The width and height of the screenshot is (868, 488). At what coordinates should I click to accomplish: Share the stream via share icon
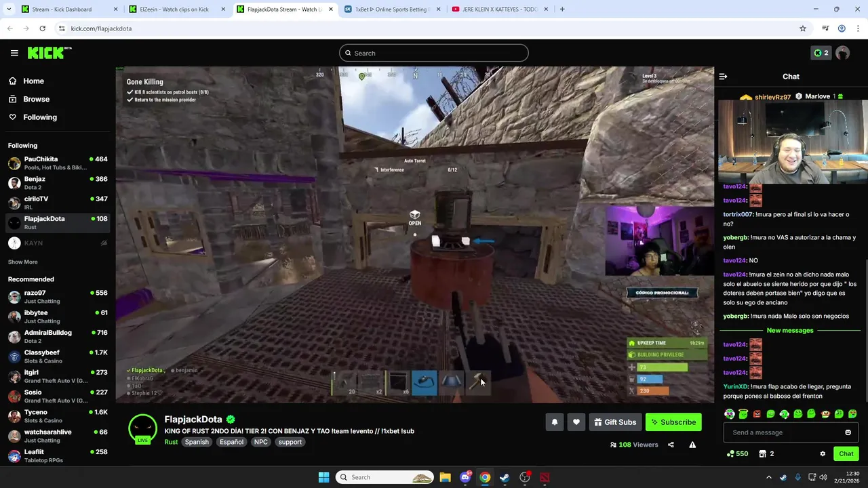coord(671,445)
